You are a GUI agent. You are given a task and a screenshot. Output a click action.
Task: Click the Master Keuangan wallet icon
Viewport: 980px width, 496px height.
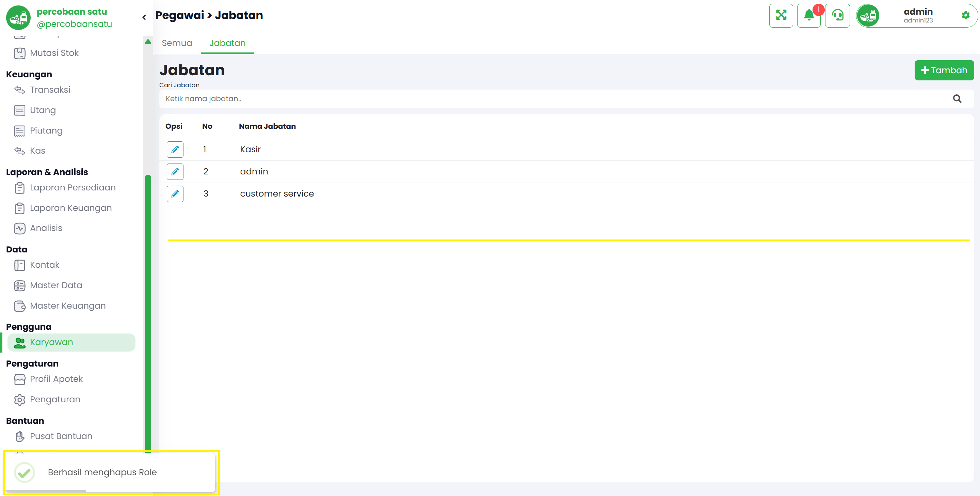pyautogui.click(x=20, y=306)
